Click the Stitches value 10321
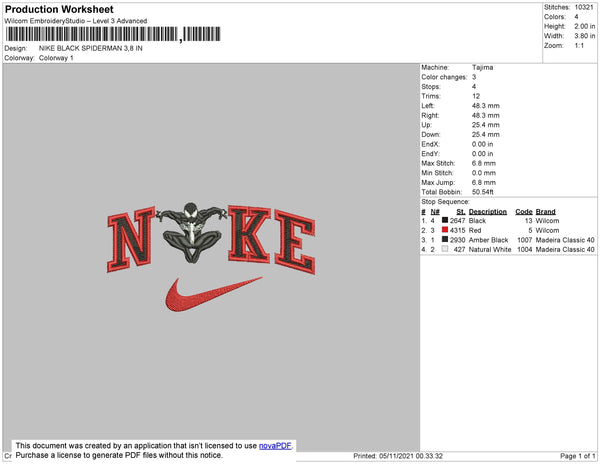Screen dimensions: 600x464 click(584, 7)
